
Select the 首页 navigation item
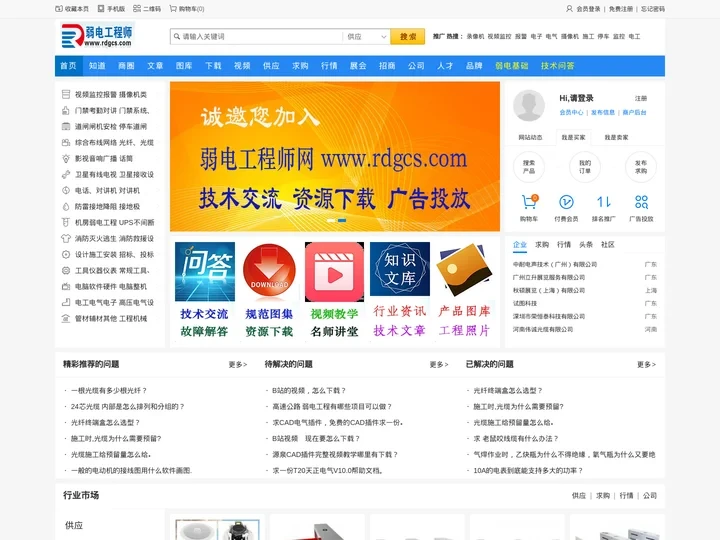68,66
